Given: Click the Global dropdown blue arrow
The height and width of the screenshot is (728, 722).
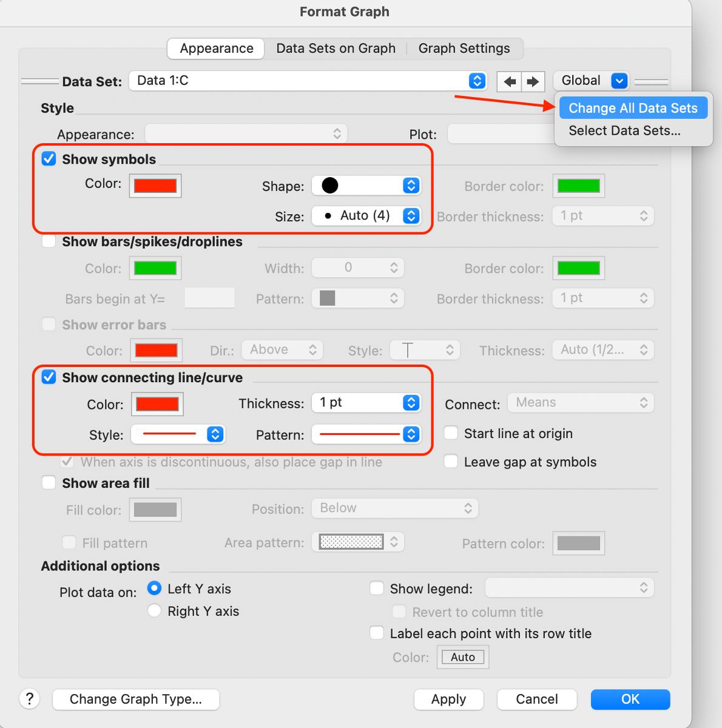Looking at the screenshot, I should 619,81.
